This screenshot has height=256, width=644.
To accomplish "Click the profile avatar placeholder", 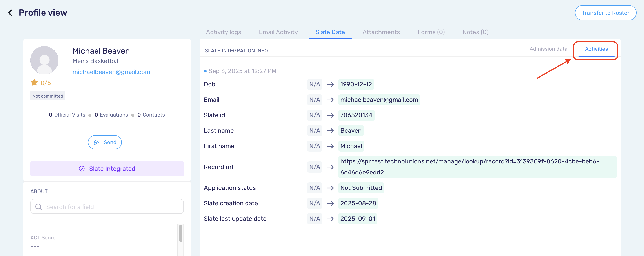I will click(x=44, y=60).
